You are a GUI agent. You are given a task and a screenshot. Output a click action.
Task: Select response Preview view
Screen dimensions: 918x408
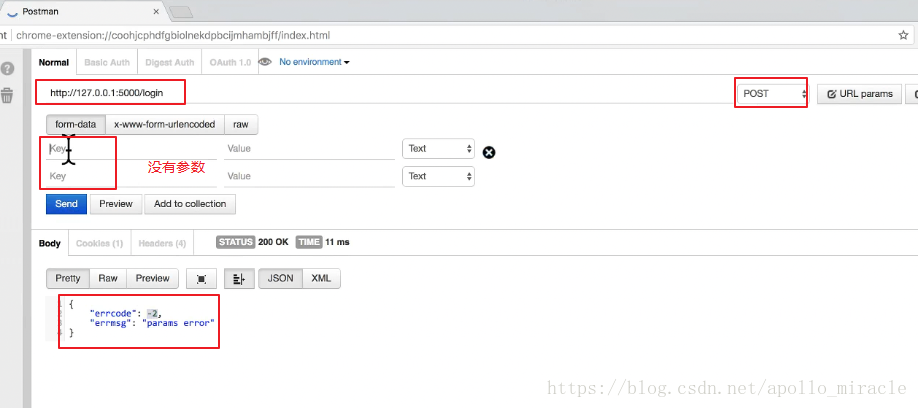[x=152, y=279]
